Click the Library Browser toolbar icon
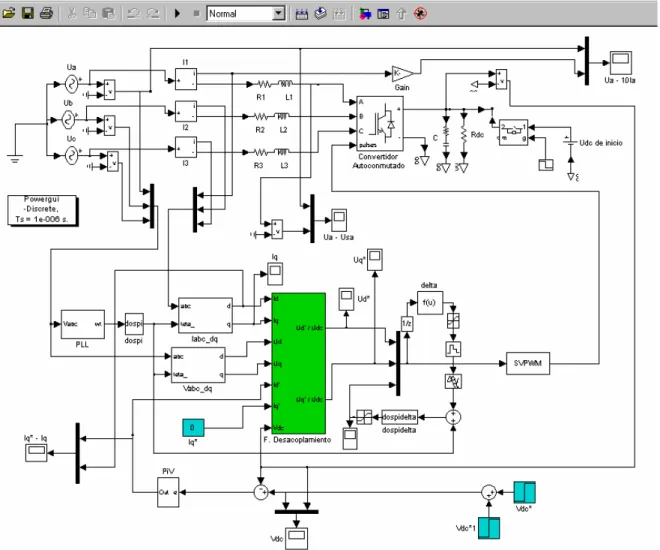660x550 pixels. 365,14
